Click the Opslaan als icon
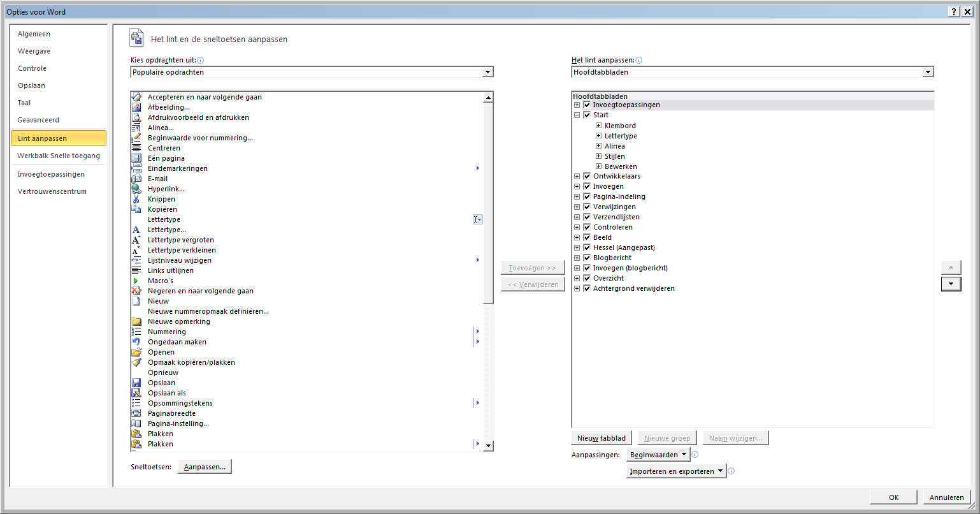This screenshot has width=980, height=514. point(136,393)
